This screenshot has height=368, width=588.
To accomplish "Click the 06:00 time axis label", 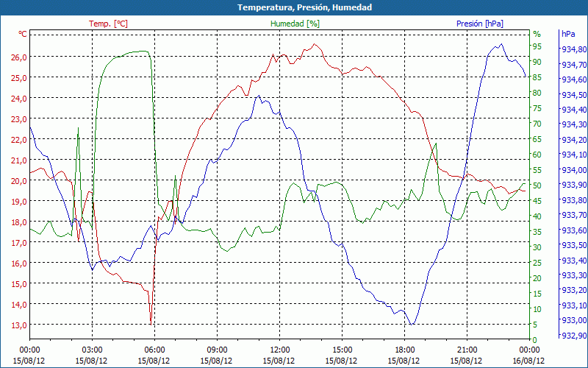I will tap(154, 350).
